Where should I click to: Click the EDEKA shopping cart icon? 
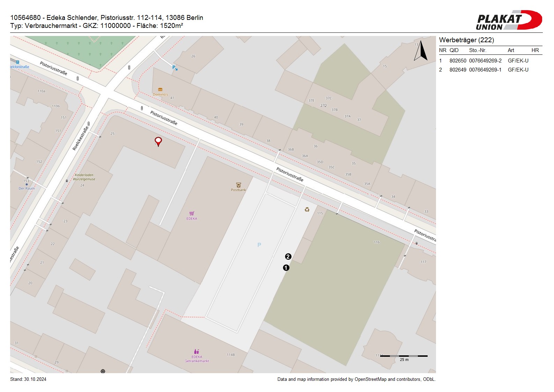(x=192, y=213)
